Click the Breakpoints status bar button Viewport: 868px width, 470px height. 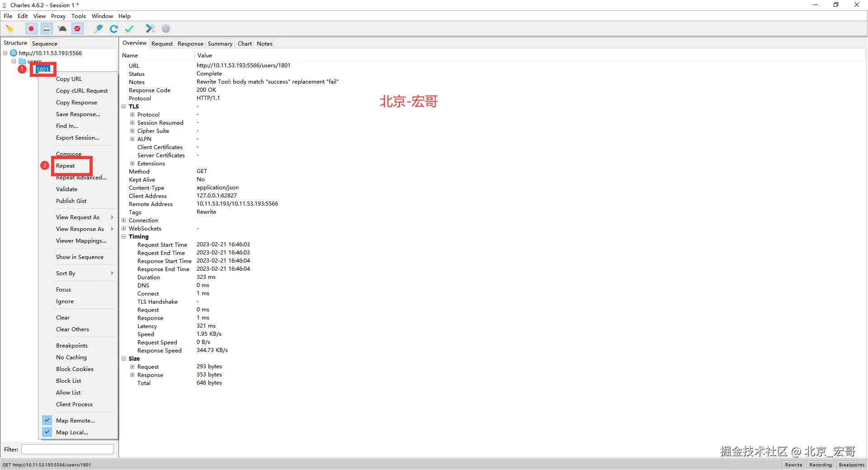click(x=852, y=465)
